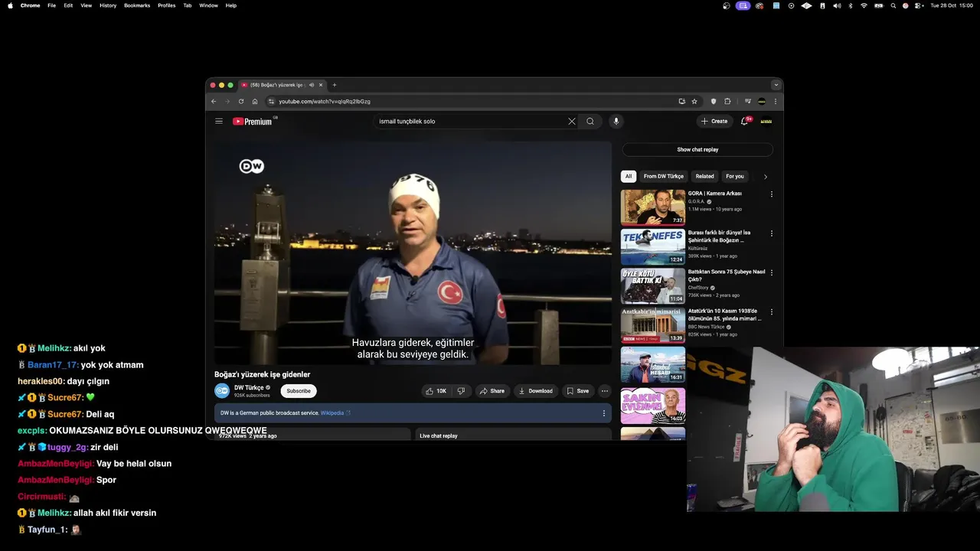
Task: Open the Chrome tab search dropdown
Action: [776, 85]
